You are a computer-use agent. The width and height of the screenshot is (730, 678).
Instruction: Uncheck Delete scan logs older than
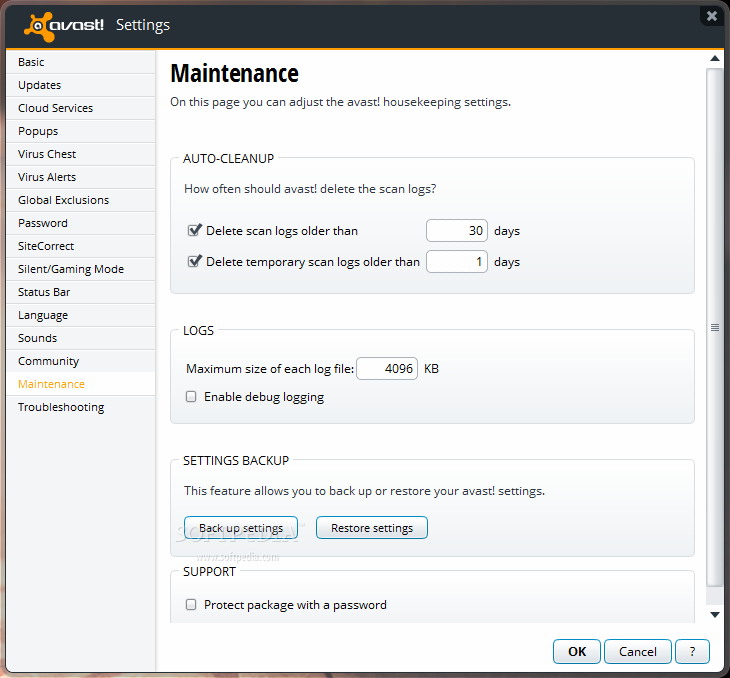194,230
